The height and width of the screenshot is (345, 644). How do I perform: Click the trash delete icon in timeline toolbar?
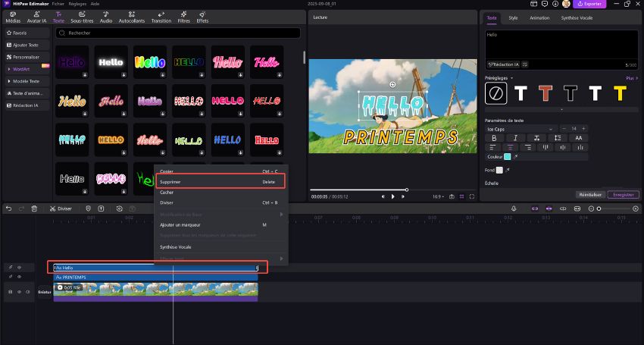[x=35, y=209]
